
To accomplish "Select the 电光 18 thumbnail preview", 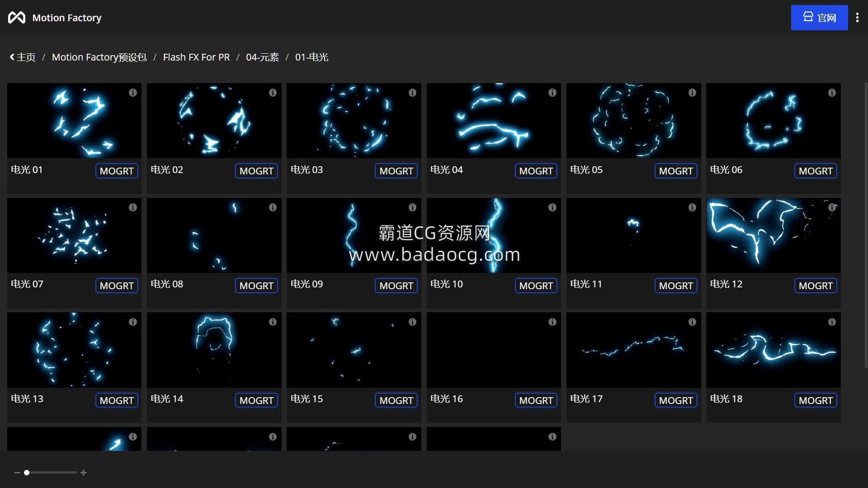I will (x=773, y=350).
